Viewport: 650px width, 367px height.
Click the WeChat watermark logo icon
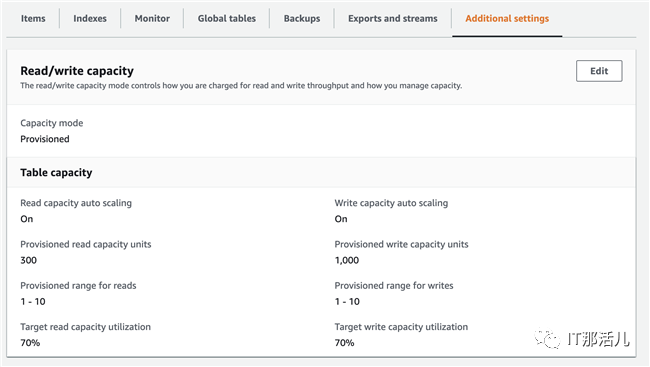547,338
